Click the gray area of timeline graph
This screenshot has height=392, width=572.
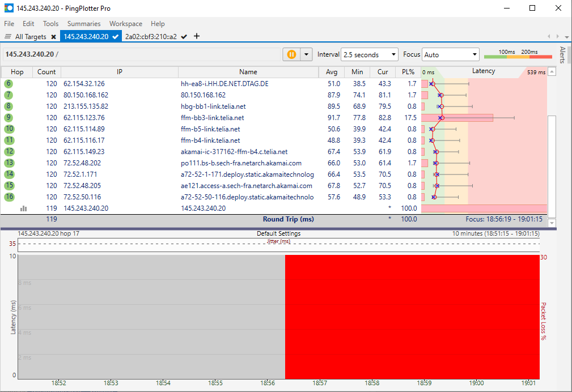[x=151, y=317]
